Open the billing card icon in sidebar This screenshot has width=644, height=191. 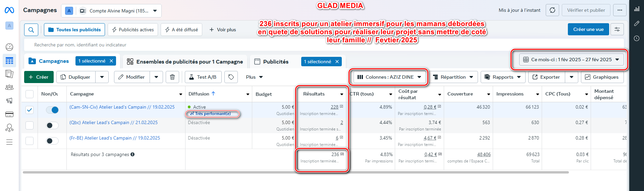click(x=9, y=114)
